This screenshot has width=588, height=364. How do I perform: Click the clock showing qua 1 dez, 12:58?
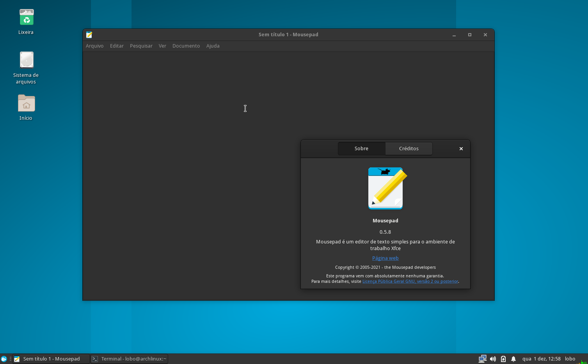point(541,359)
